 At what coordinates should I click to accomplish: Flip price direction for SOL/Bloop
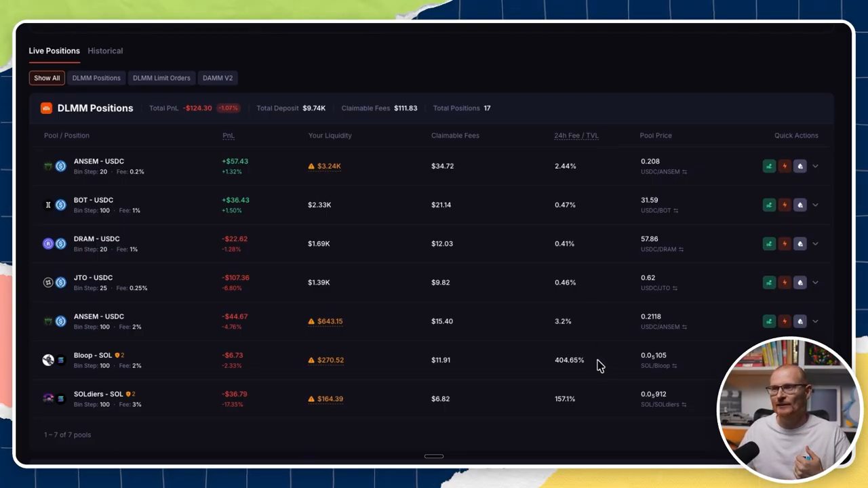tap(674, 366)
